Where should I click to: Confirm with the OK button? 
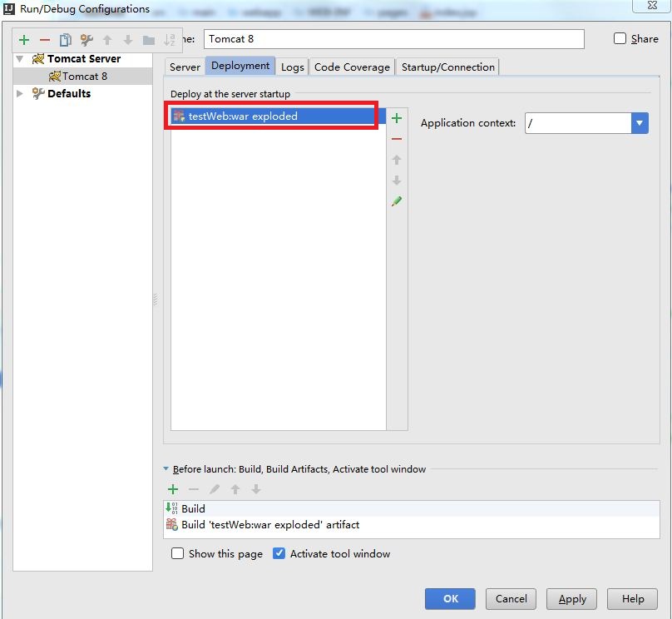(x=450, y=598)
